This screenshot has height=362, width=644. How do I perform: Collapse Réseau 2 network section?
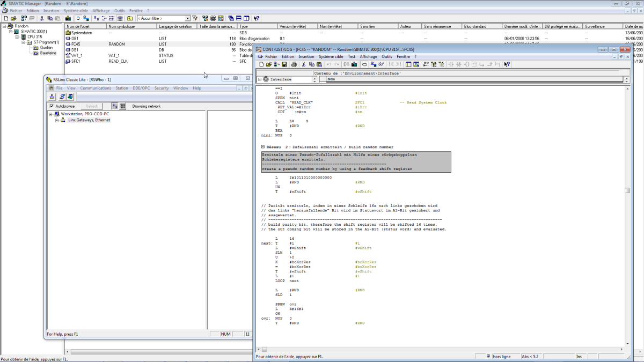click(x=262, y=147)
